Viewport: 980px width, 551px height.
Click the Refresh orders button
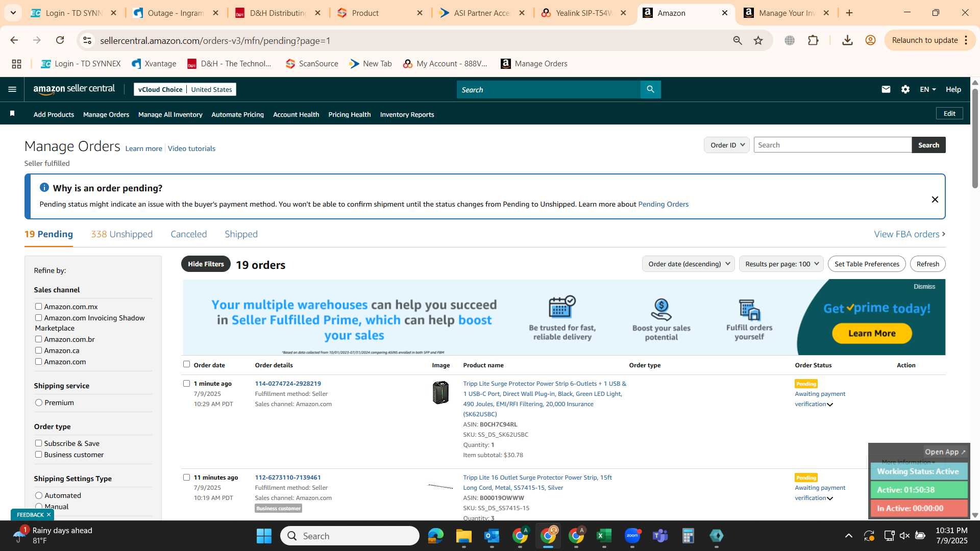(927, 264)
